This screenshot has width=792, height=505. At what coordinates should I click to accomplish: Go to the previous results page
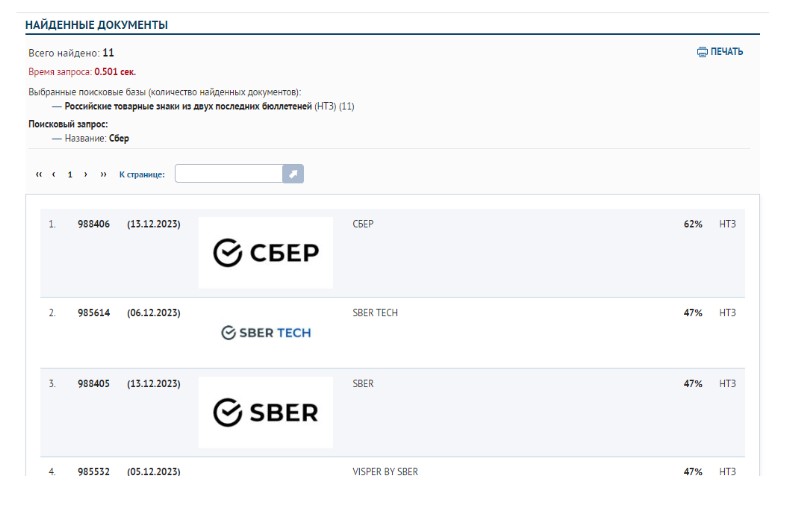coord(54,174)
